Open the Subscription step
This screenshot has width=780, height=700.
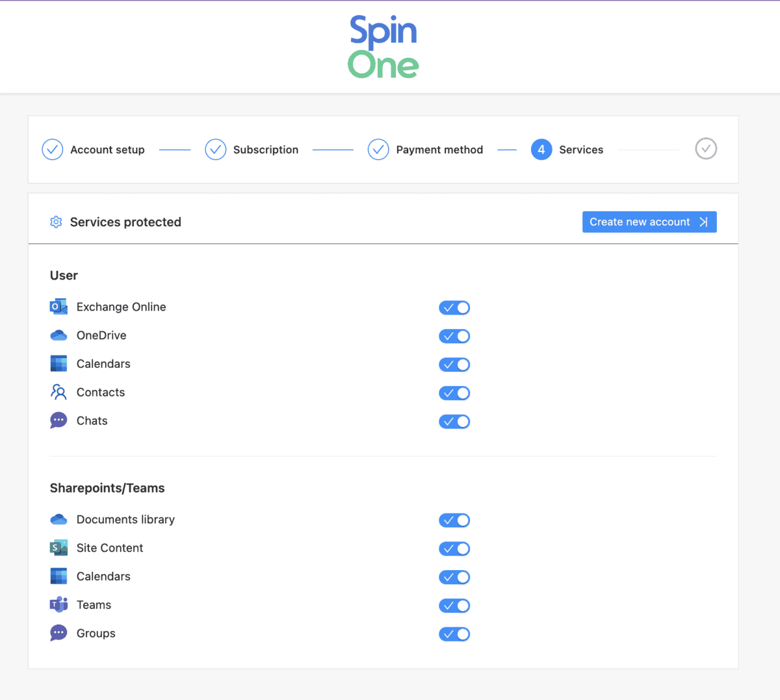pos(252,149)
